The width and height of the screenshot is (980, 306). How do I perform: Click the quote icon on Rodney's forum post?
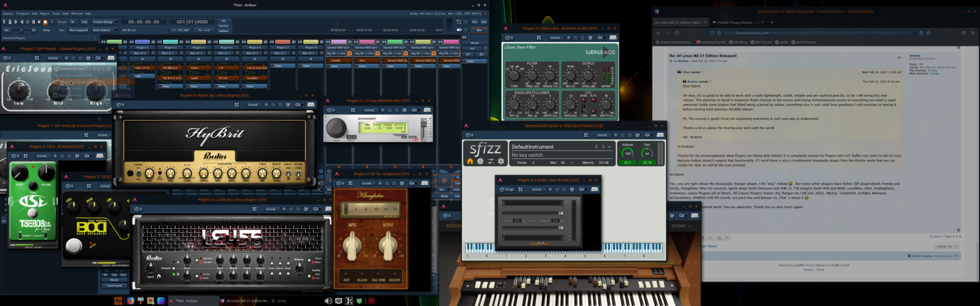[x=899, y=57]
